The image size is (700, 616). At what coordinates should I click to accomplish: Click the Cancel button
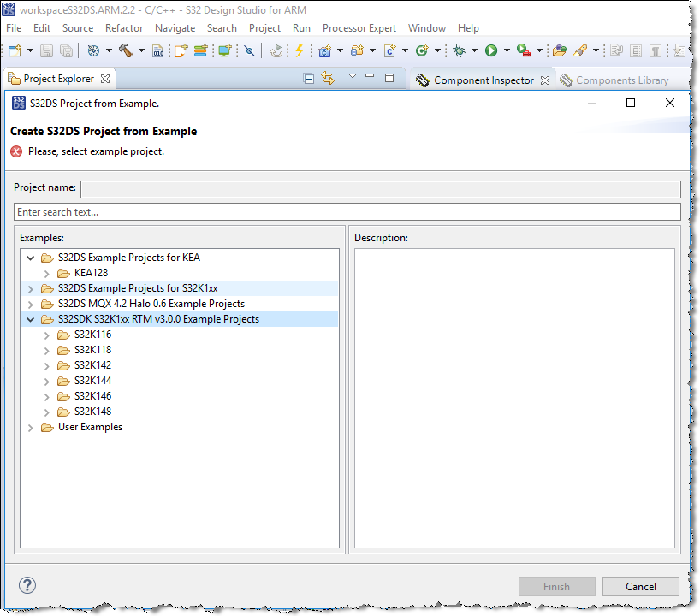click(x=641, y=587)
